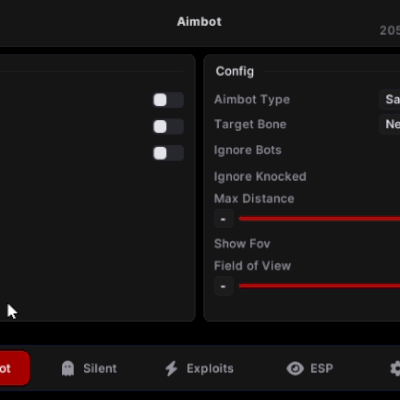Click the lightning bolt Exploits icon

point(171,369)
